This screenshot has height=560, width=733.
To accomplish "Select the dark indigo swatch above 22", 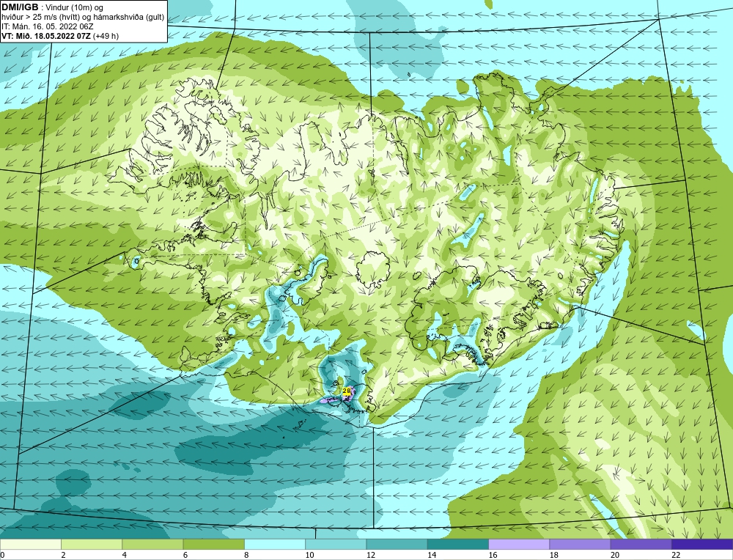I will click(x=702, y=544).
